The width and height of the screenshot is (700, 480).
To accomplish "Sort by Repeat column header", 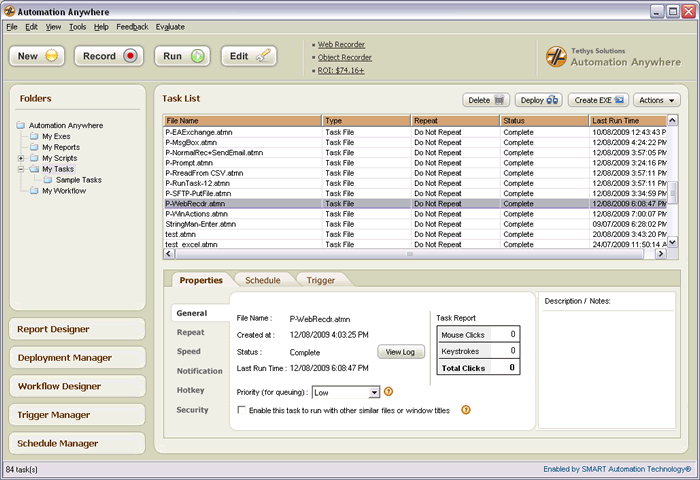I will pos(455,121).
